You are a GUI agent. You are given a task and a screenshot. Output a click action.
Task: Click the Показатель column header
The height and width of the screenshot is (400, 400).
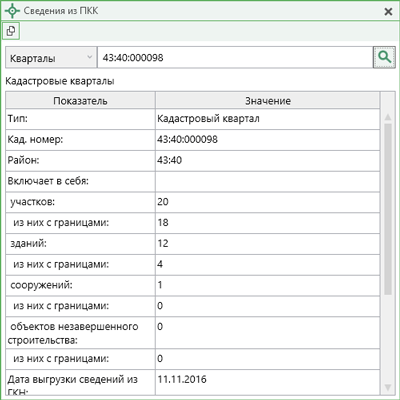(80, 101)
